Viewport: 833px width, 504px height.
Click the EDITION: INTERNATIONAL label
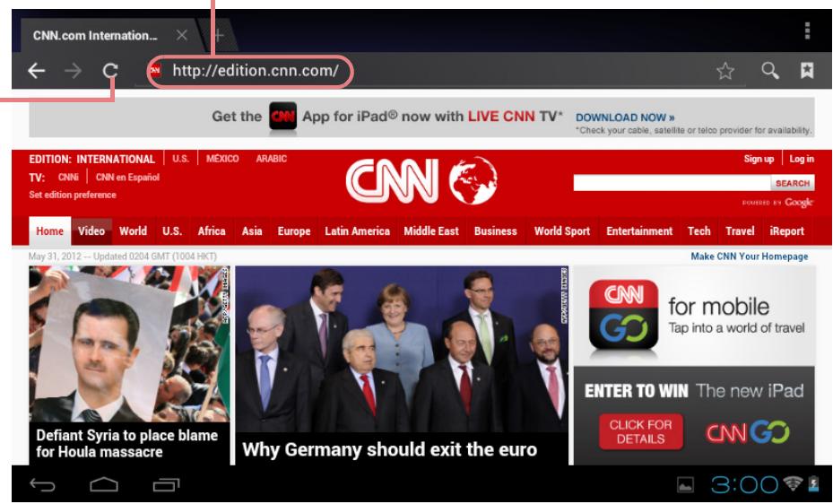click(91, 160)
